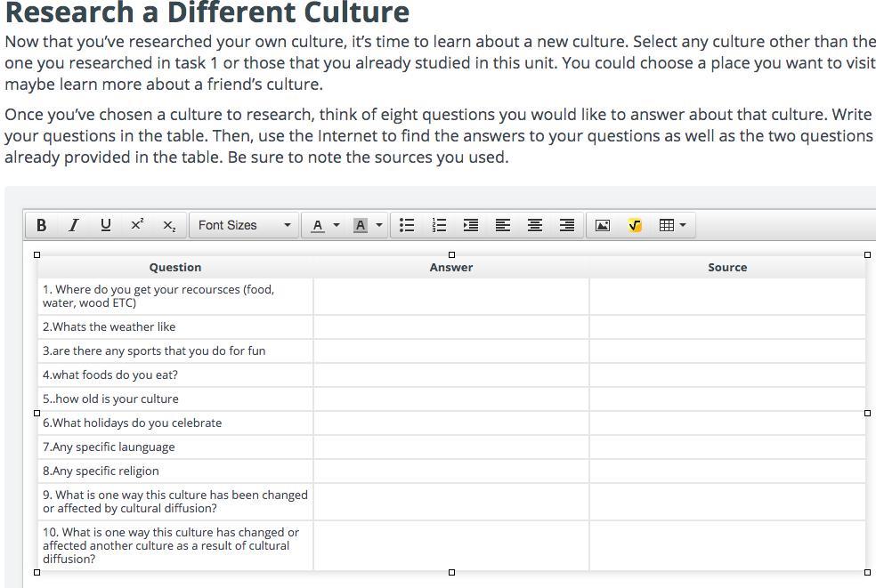Image resolution: width=876 pixels, height=588 pixels.
Task: Toggle bold formatting
Action: click(x=41, y=225)
